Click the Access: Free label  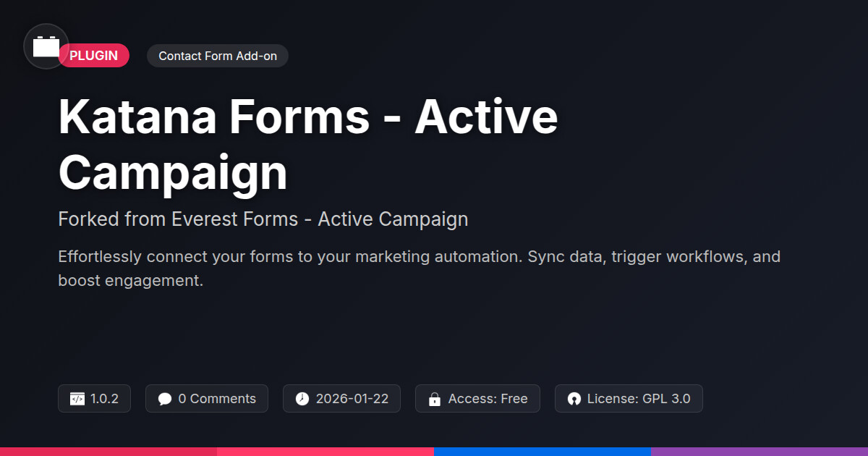coord(488,399)
